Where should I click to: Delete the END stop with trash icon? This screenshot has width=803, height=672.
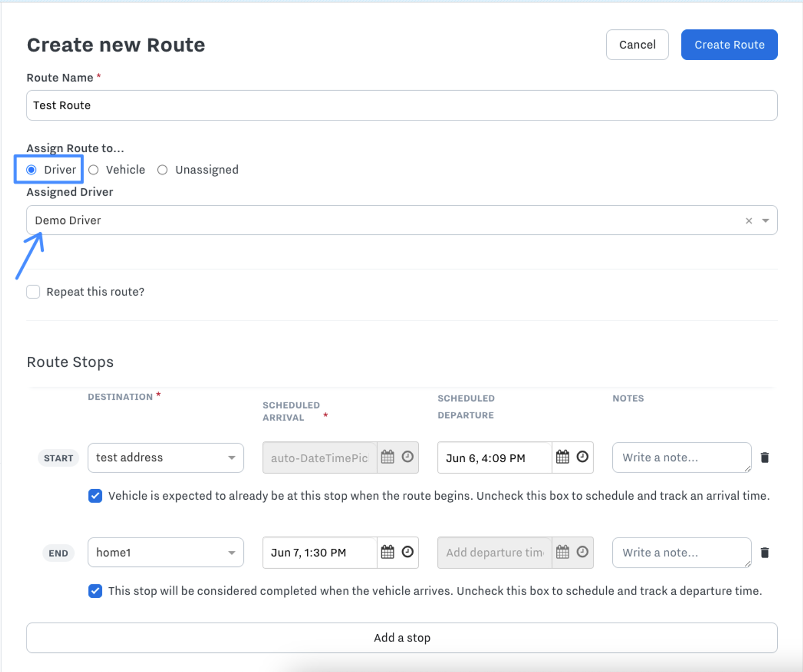click(764, 553)
